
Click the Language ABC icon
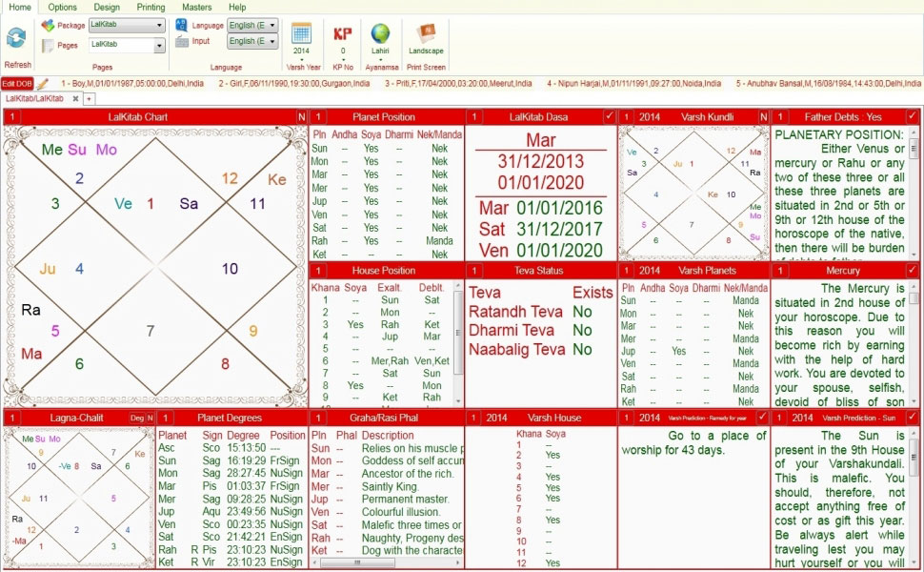[x=182, y=25]
